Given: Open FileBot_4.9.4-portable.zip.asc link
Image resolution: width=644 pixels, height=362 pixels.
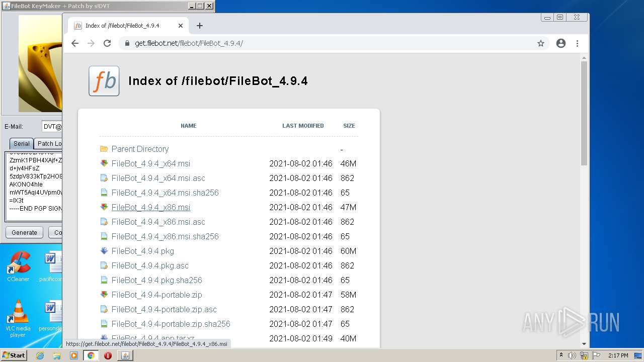Looking at the screenshot, I should (x=164, y=309).
